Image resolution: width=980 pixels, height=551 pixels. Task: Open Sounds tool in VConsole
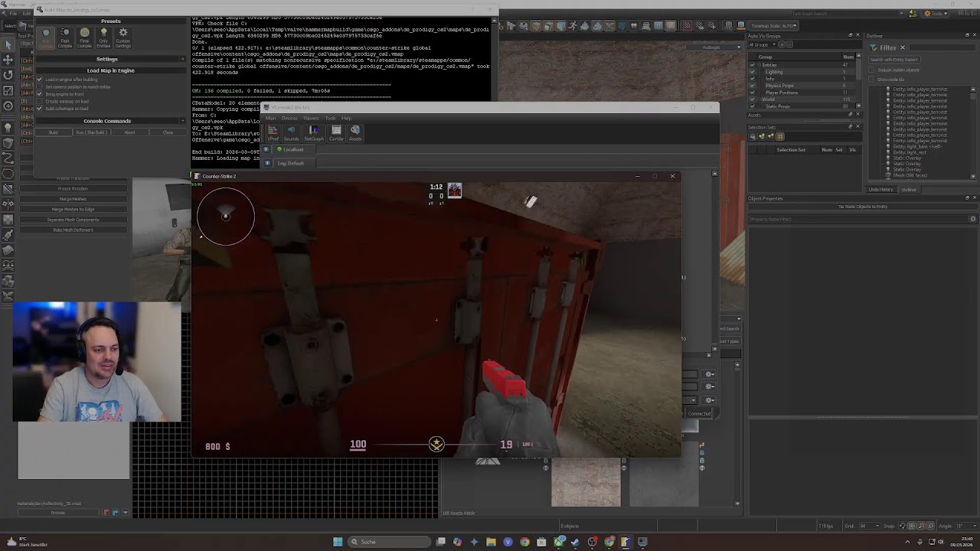tap(291, 133)
